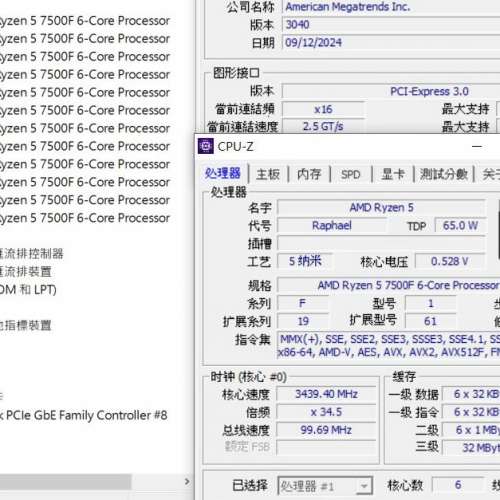
Task: Click the Raphael code name value
Action: tap(332, 226)
